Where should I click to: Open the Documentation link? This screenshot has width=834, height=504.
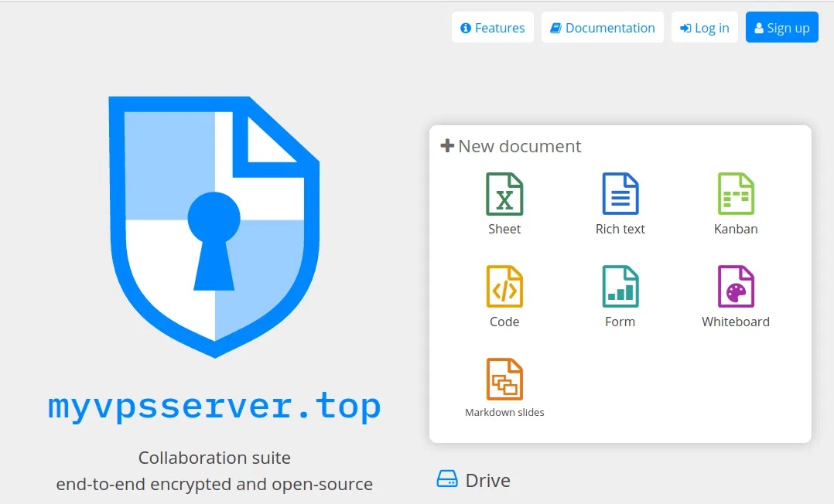click(603, 28)
